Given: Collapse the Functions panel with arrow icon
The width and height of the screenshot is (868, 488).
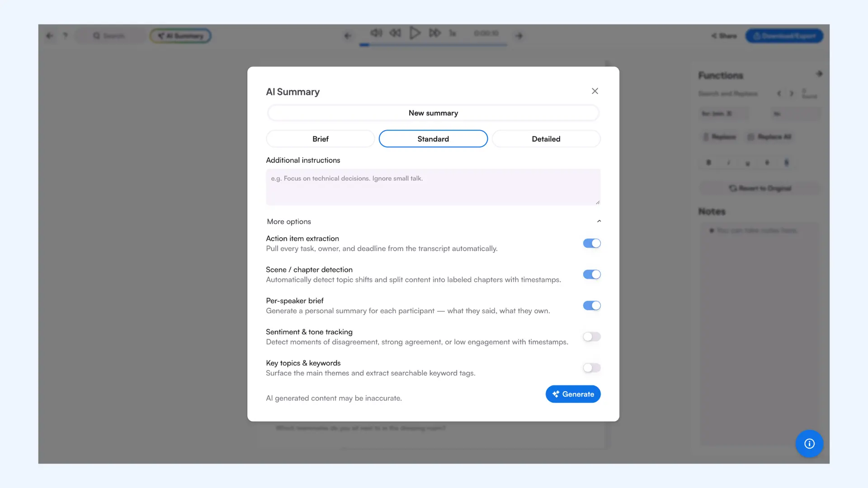Looking at the screenshot, I should [x=819, y=74].
